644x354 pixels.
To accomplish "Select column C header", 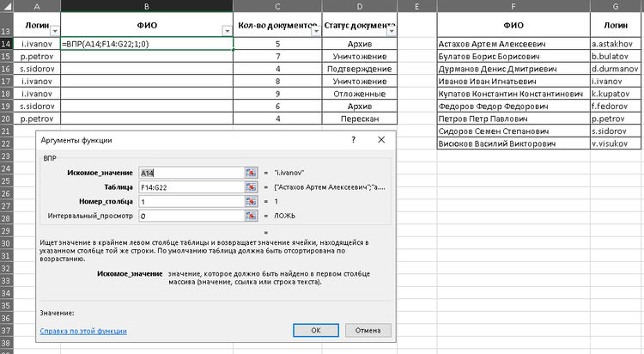I will click(277, 6).
